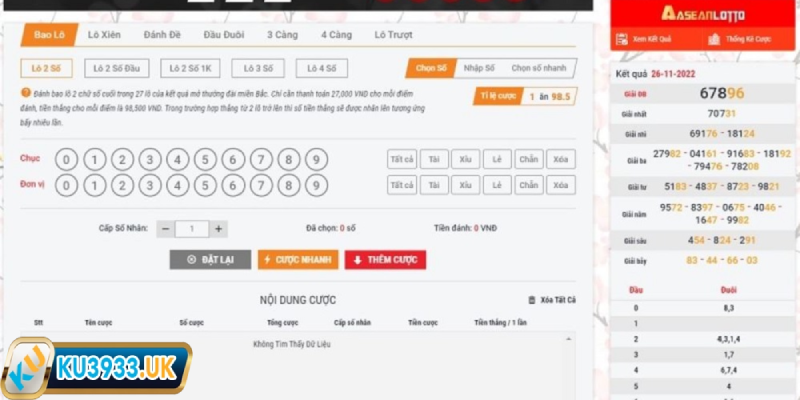This screenshot has width=800, height=400.
Task: Click Xóa Tất Cả trash link
Action: pyautogui.click(x=552, y=300)
